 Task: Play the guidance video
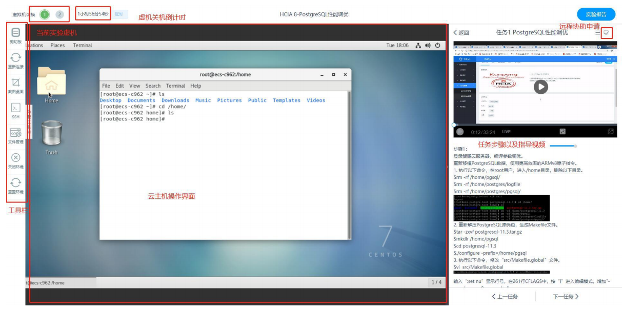tap(540, 87)
